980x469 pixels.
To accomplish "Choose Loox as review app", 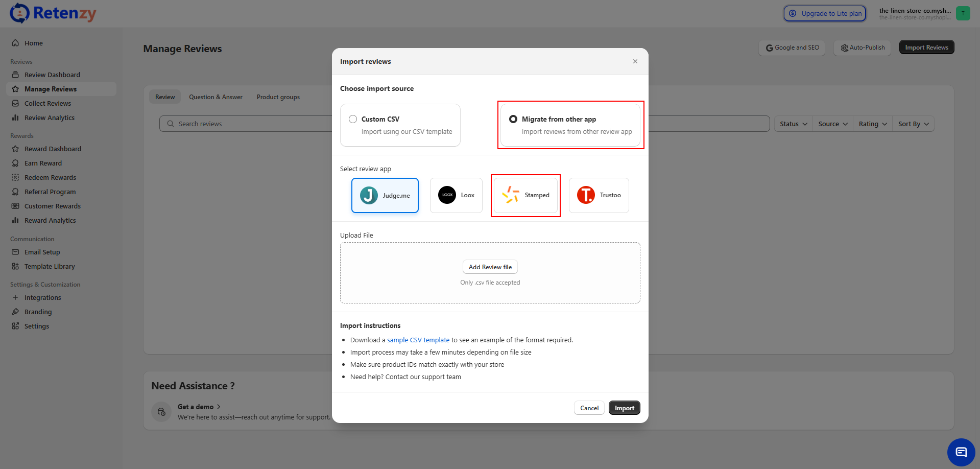I will click(456, 195).
